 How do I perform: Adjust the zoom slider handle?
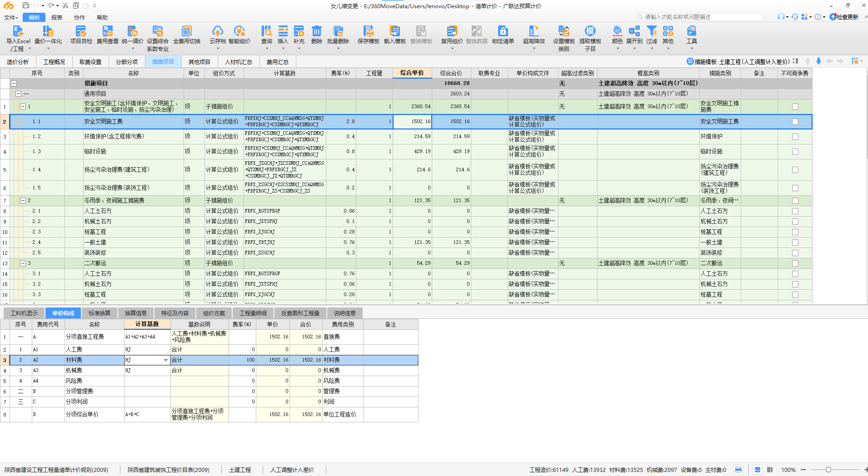[x=828, y=470]
